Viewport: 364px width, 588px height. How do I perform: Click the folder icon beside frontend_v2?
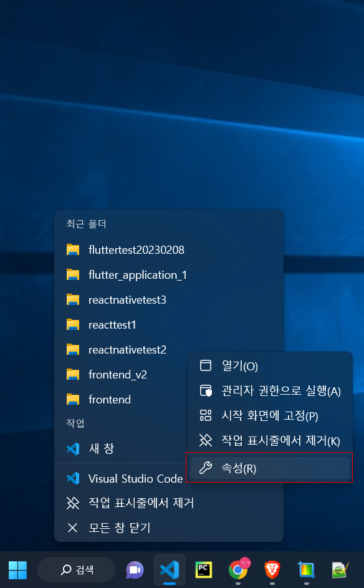tap(73, 375)
